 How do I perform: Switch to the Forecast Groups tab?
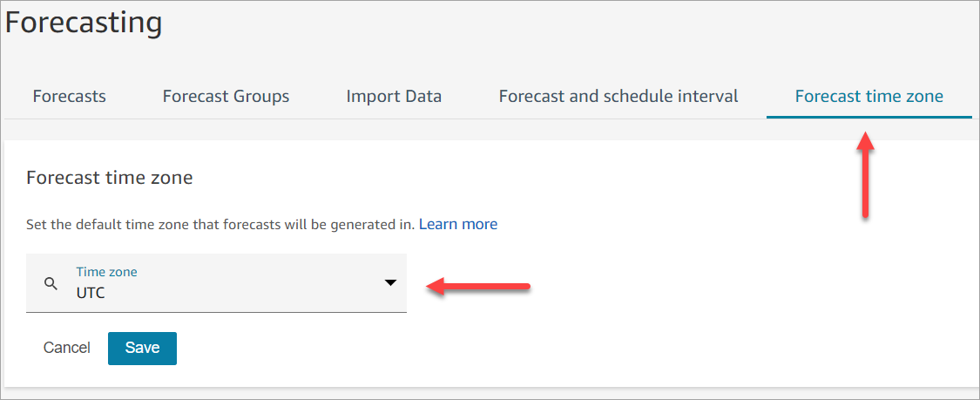click(x=226, y=96)
